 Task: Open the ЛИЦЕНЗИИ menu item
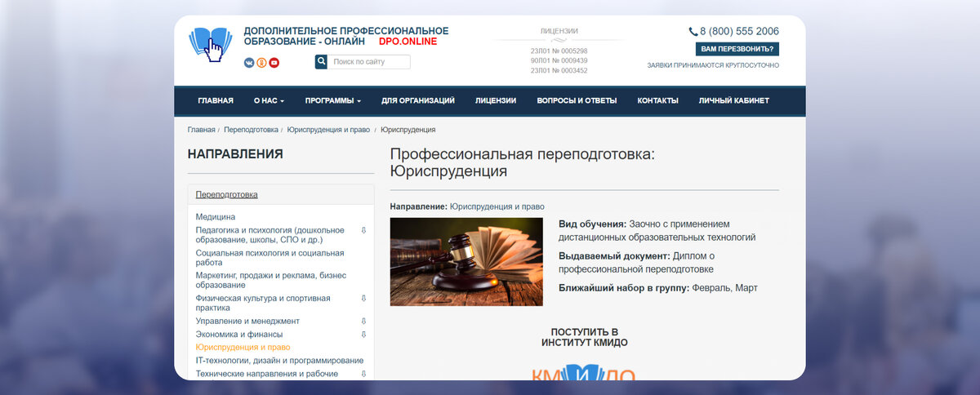tap(496, 101)
